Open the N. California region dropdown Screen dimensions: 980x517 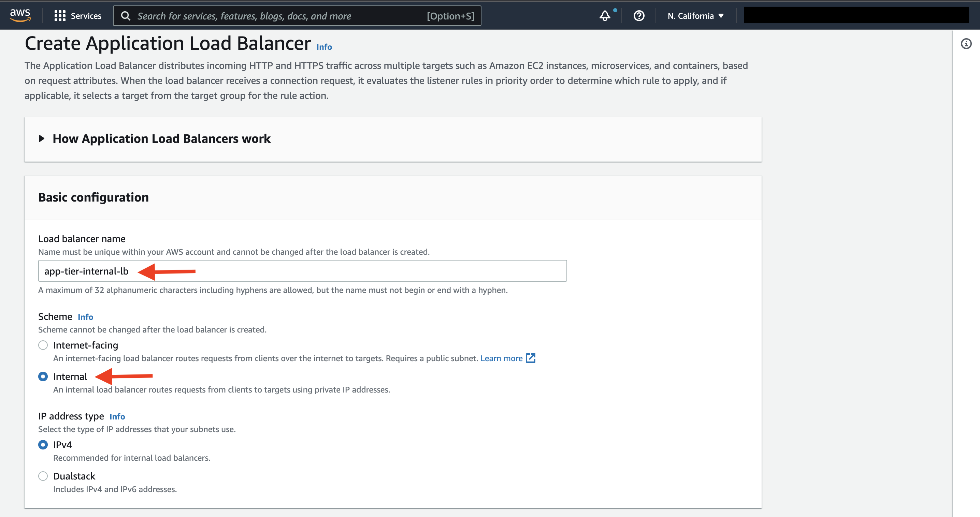pyautogui.click(x=696, y=16)
